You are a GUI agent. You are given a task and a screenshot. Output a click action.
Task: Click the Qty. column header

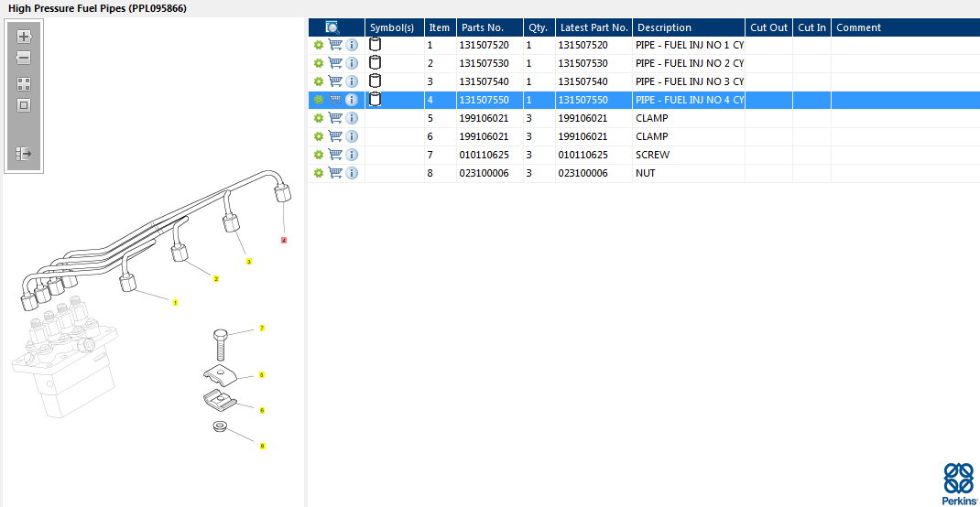coord(539,27)
